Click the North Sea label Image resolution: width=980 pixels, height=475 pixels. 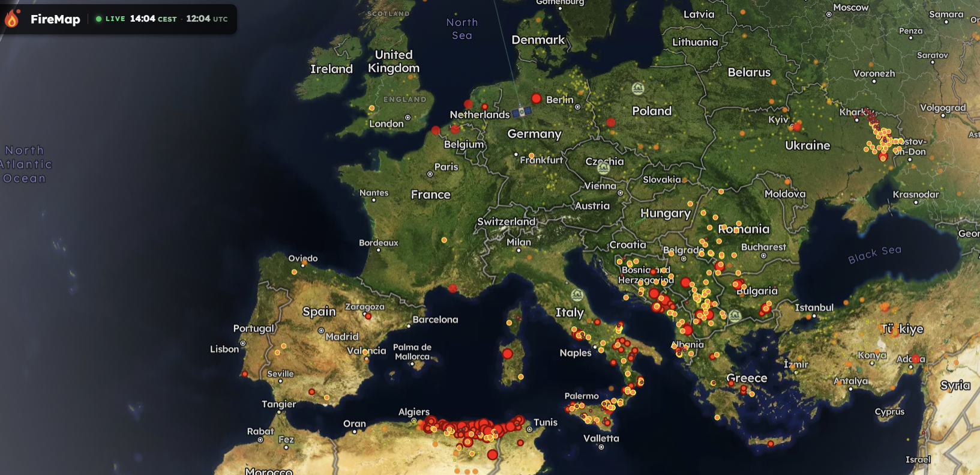pos(462,29)
